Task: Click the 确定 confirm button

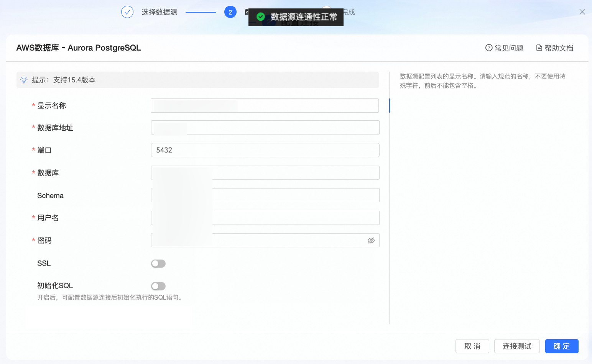Action: (x=562, y=346)
